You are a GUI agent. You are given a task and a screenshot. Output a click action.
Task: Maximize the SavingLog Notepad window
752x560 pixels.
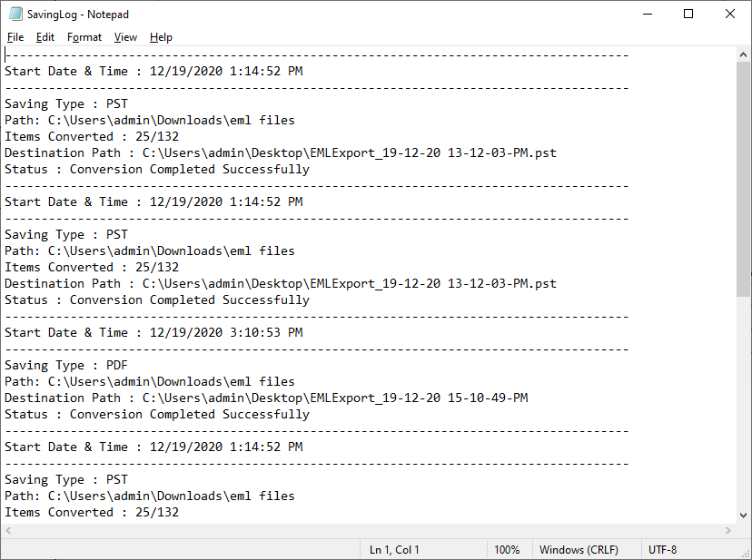tap(688, 14)
